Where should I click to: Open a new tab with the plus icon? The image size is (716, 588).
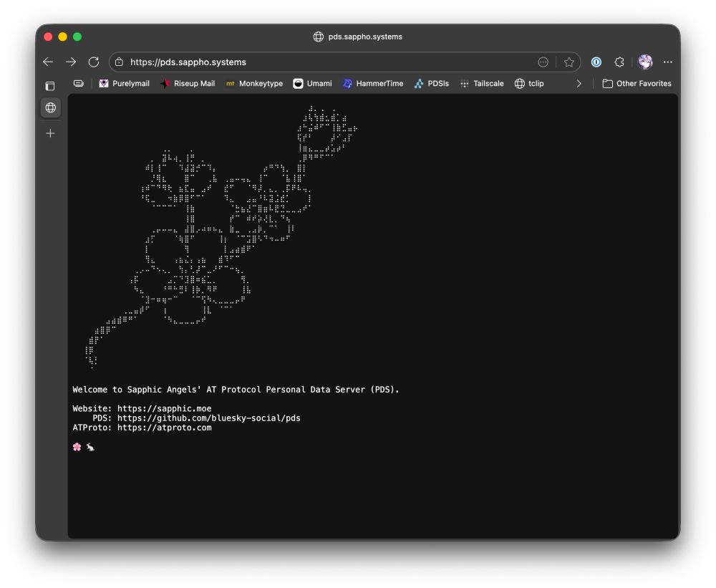pyautogui.click(x=50, y=132)
